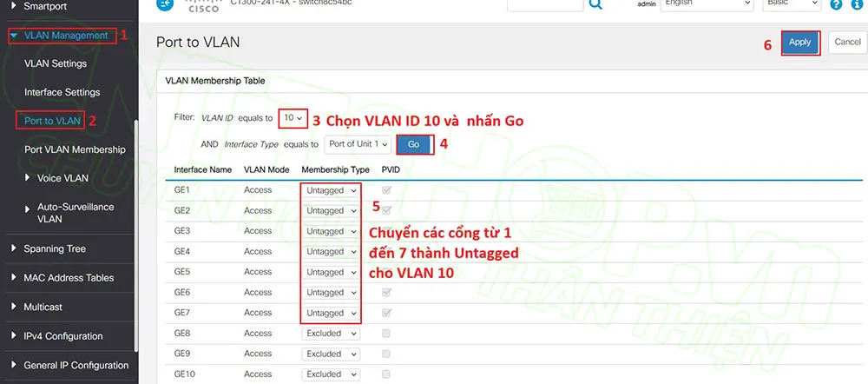
Task: Click the Apply button
Action: [800, 42]
